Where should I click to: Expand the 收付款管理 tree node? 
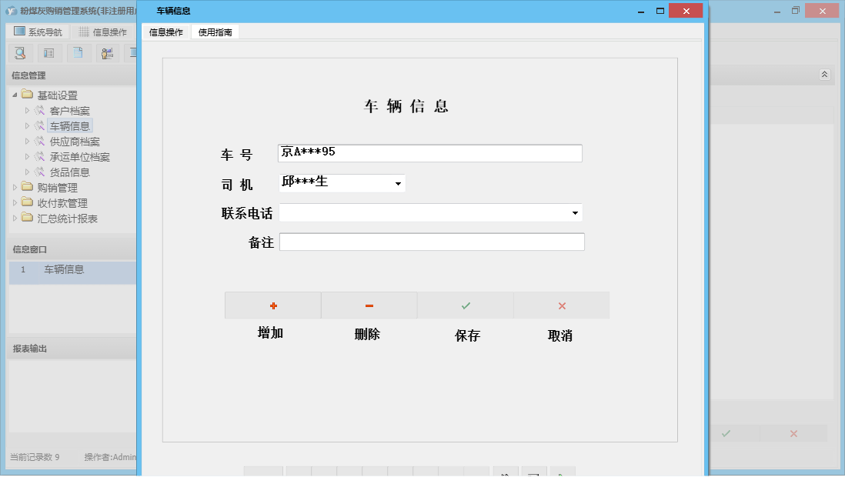pyautogui.click(x=15, y=202)
